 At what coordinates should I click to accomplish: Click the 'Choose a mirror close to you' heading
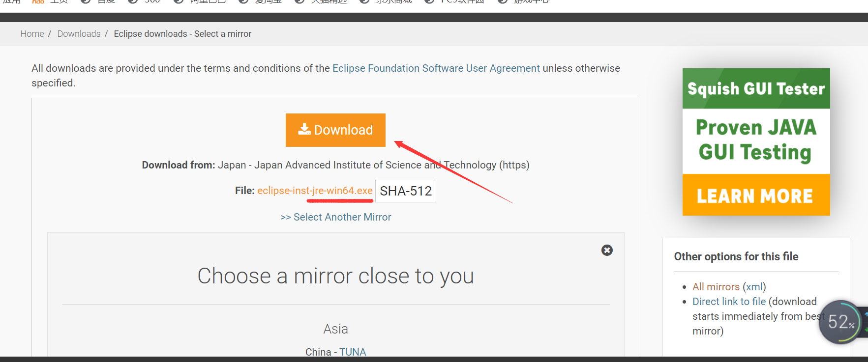pos(336,276)
